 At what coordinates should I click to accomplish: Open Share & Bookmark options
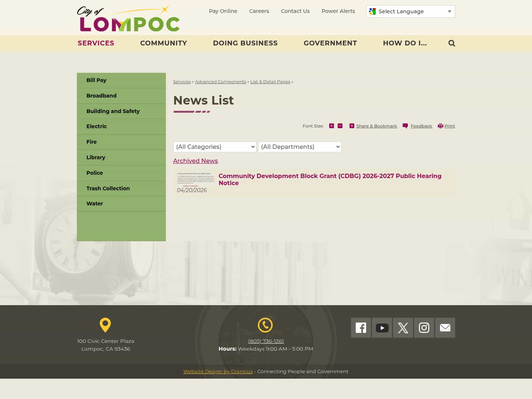373,126
